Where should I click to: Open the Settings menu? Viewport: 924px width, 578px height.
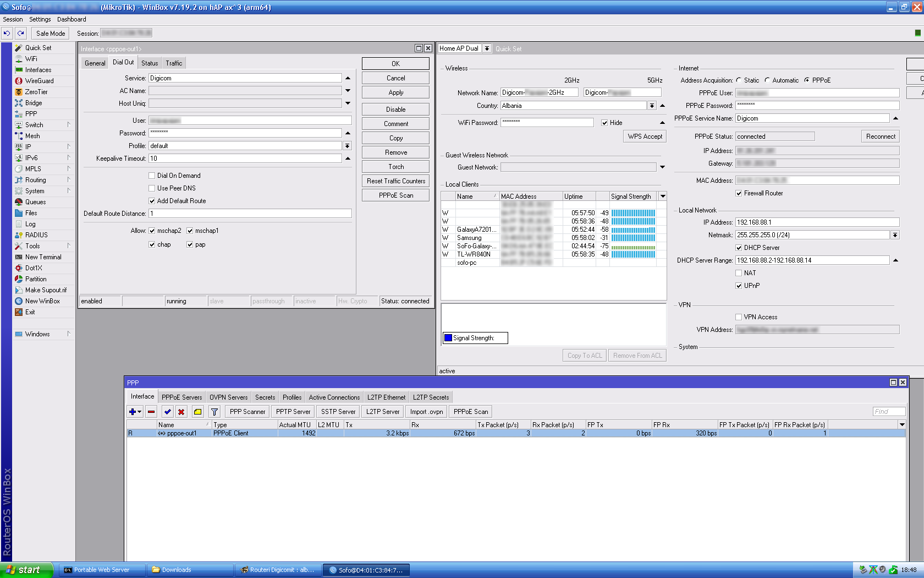40,19
